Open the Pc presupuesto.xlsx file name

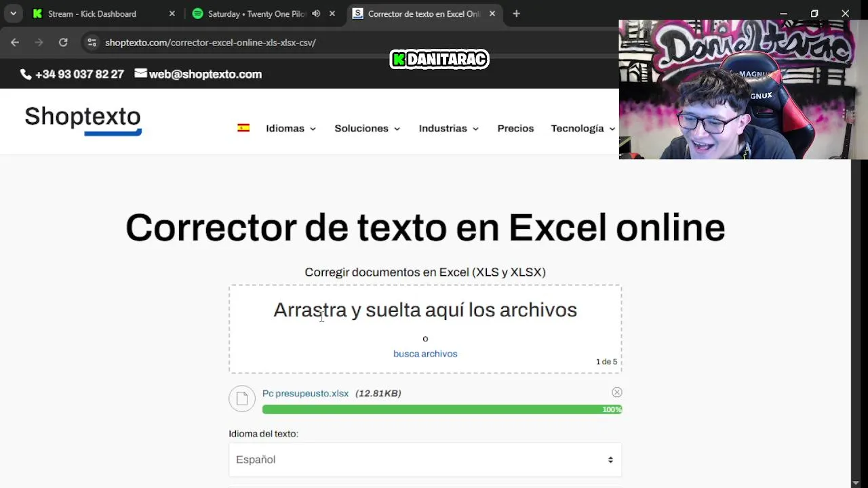305,393
